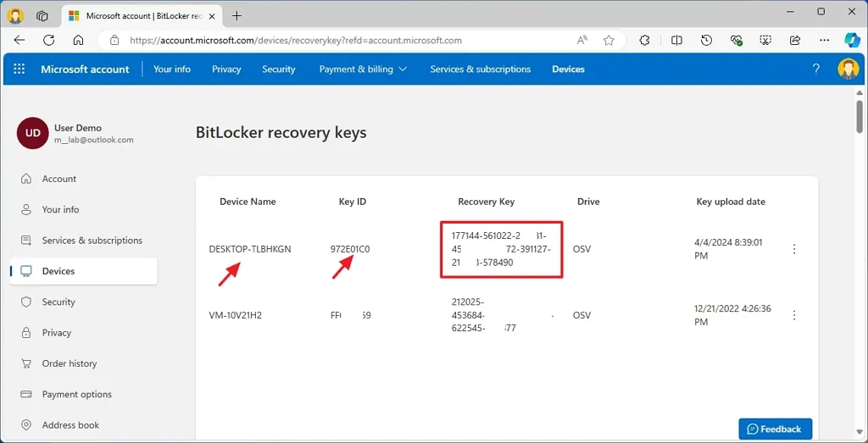
Task: Select upload date 12/21/2022 4:26:36 PM
Action: [732, 315]
